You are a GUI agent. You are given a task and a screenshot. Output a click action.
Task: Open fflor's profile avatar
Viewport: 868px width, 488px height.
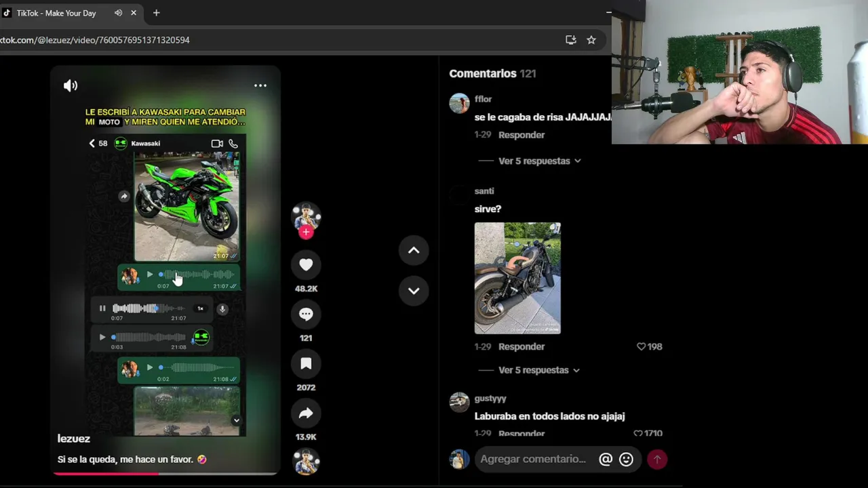pyautogui.click(x=459, y=103)
